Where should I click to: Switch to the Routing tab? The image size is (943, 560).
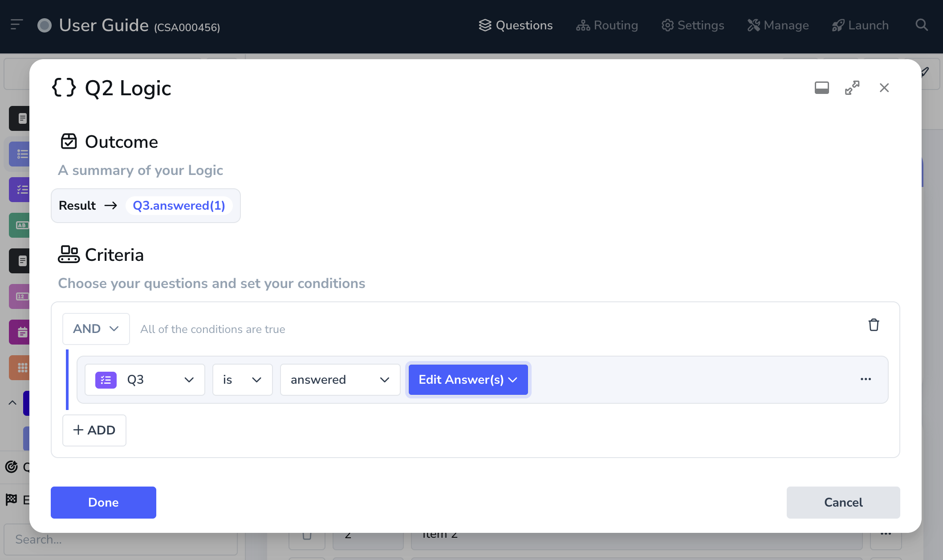[x=607, y=25]
